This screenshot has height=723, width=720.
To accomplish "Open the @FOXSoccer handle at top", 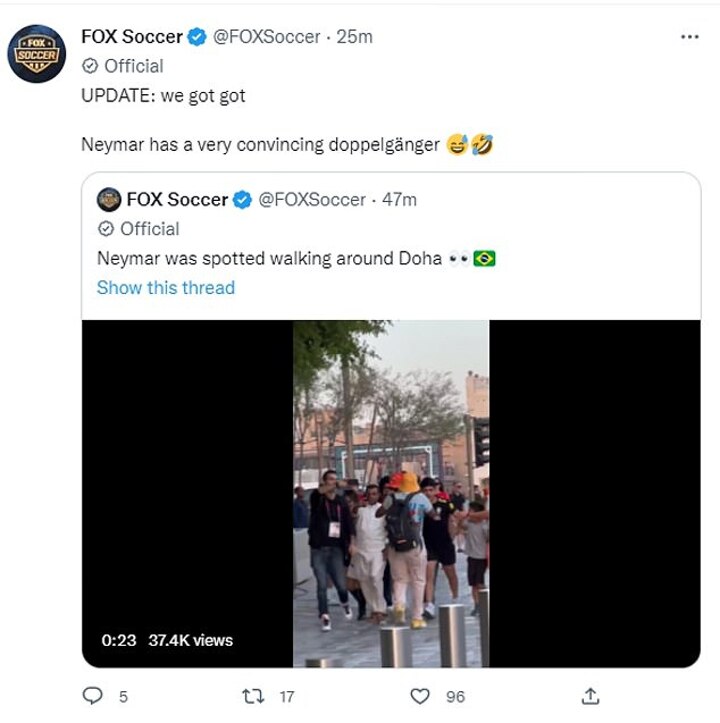I will tap(267, 37).
